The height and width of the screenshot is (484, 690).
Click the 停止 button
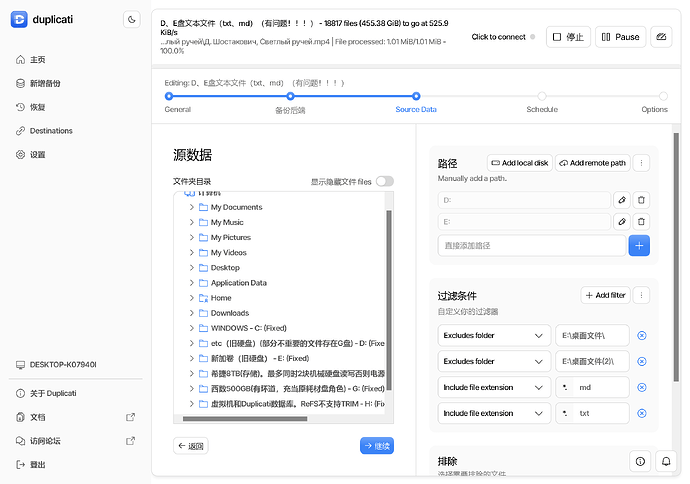click(x=568, y=37)
